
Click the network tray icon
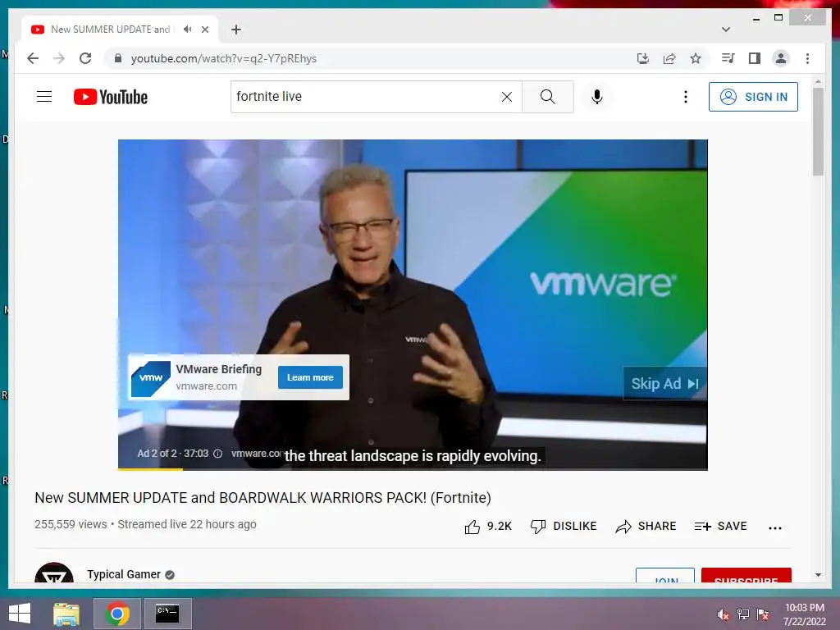pos(743,614)
